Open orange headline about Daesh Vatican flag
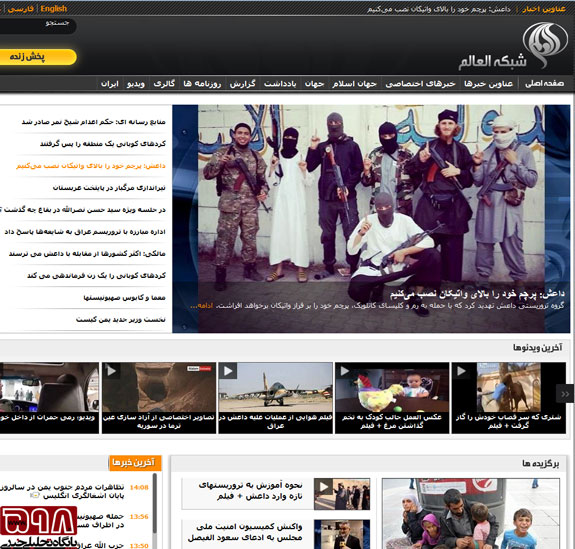This screenshot has width=575, height=549. pos(91,166)
